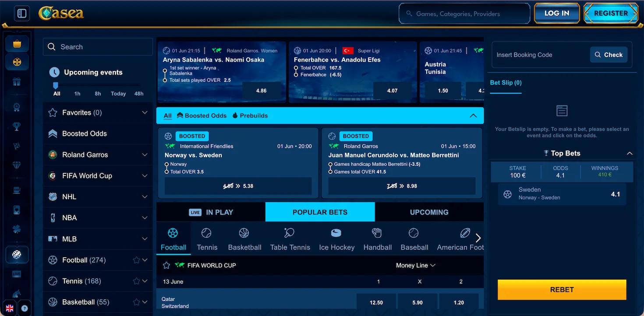This screenshot has width=644, height=316.
Task: Star the Football (274) sidebar item
Action: [136, 260]
